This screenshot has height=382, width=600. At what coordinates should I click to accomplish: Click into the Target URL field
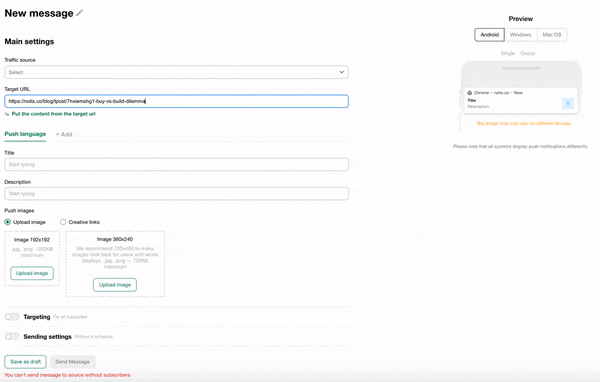point(176,101)
